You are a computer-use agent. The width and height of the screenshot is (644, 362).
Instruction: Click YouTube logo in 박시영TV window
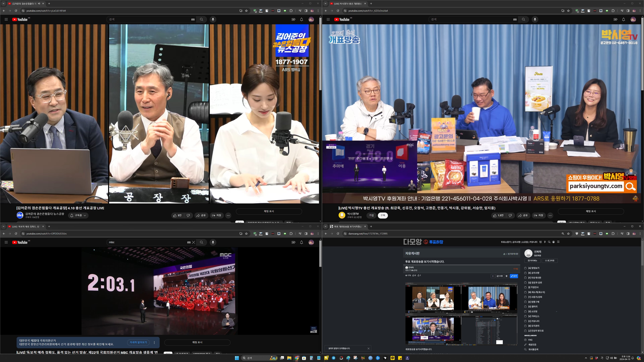click(342, 19)
